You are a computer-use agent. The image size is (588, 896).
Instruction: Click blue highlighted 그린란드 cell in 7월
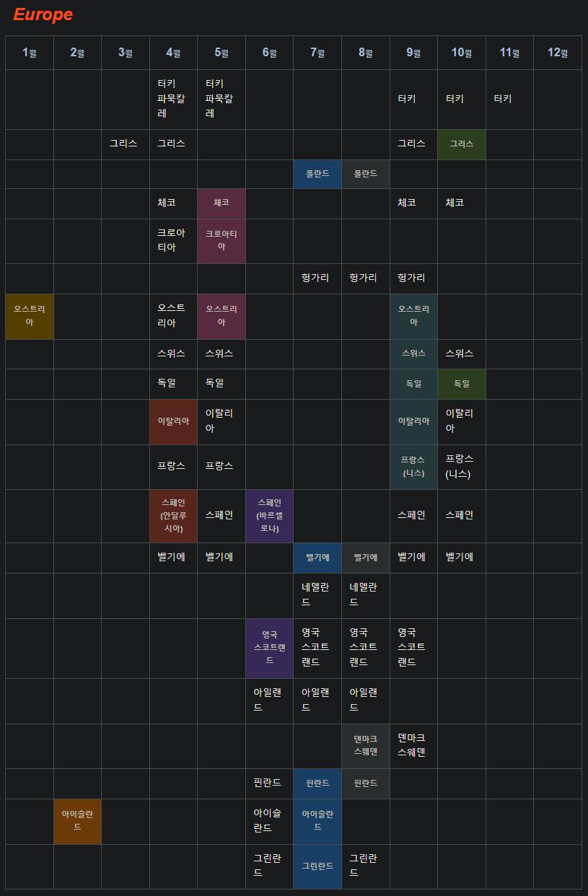click(x=317, y=866)
